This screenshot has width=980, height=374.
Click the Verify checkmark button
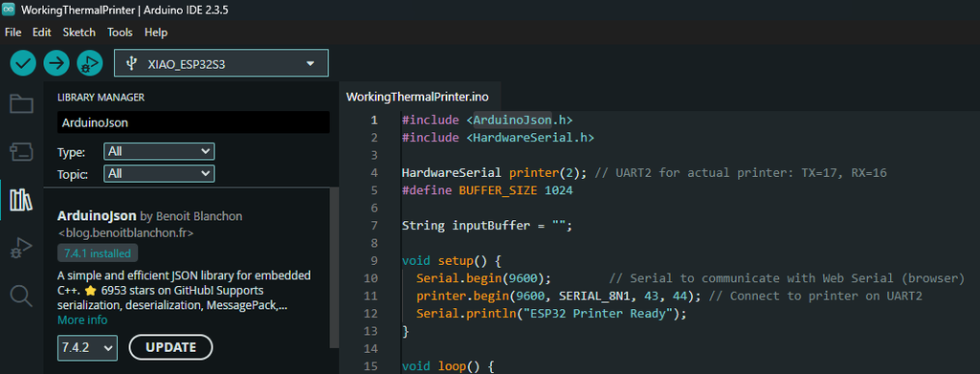[x=23, y=63]
